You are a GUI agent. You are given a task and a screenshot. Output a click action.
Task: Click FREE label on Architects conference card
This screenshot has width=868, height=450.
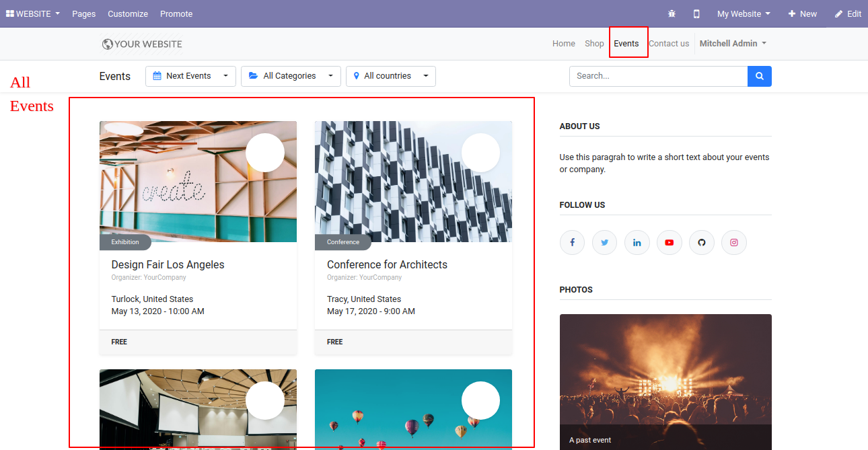(x=334, y=342)
